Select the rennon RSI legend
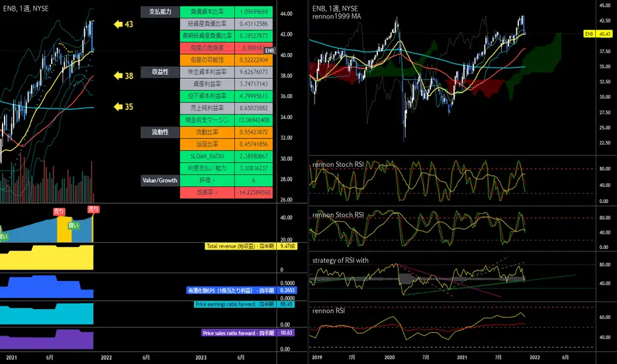 point(328,311)
